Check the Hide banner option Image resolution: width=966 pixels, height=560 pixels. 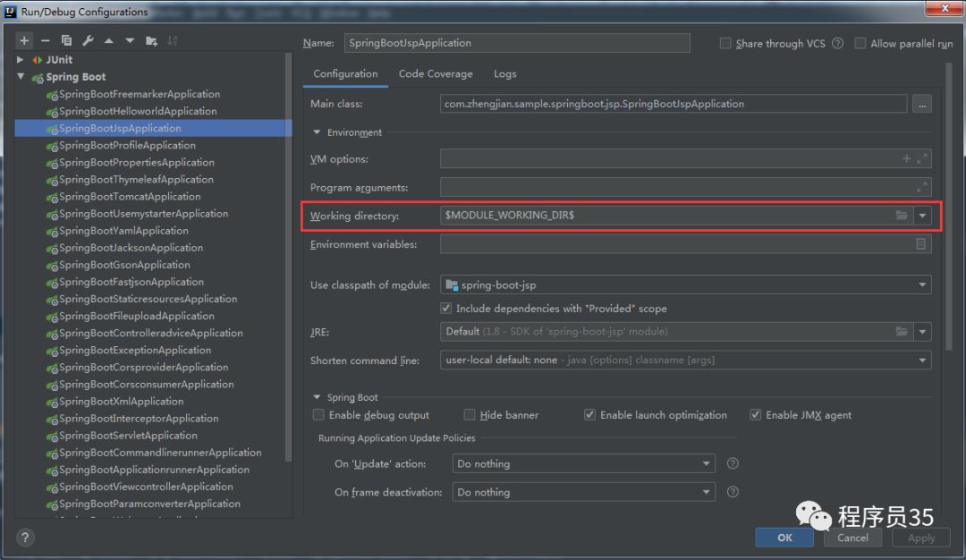(x=470, y=414)
